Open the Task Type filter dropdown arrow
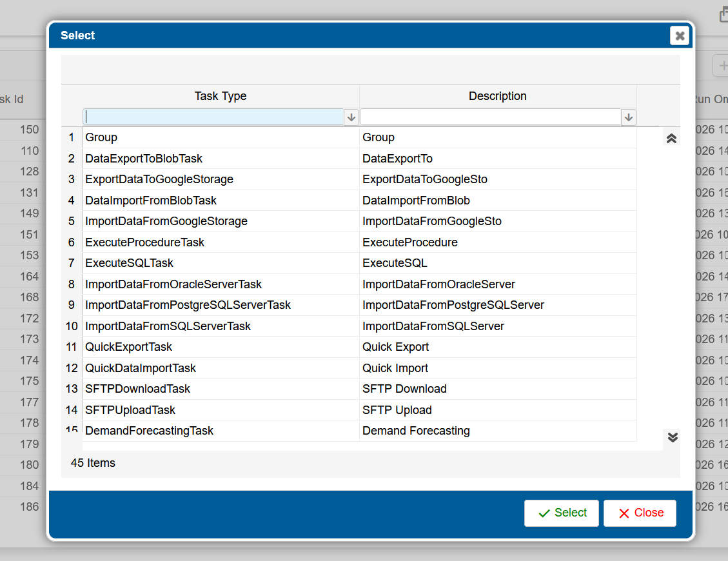The image size is (728, 561). (x=351, y=117)
